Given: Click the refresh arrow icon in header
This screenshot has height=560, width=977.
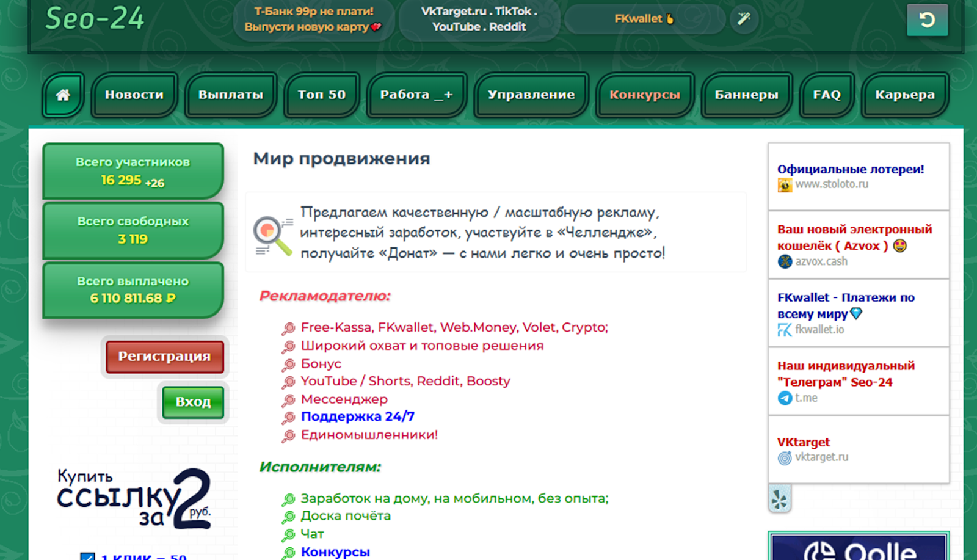Looking at the screenshot, I should (927, 20).
